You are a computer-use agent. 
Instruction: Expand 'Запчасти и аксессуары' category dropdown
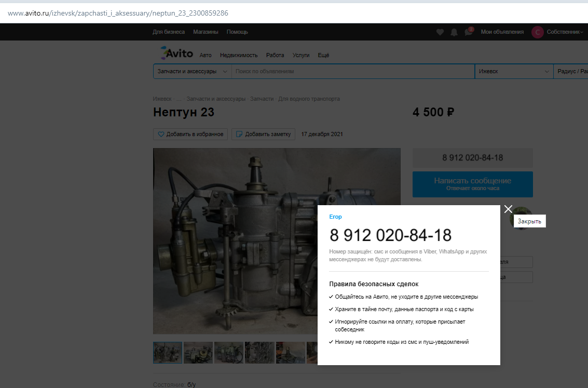(x=224, y=72)
